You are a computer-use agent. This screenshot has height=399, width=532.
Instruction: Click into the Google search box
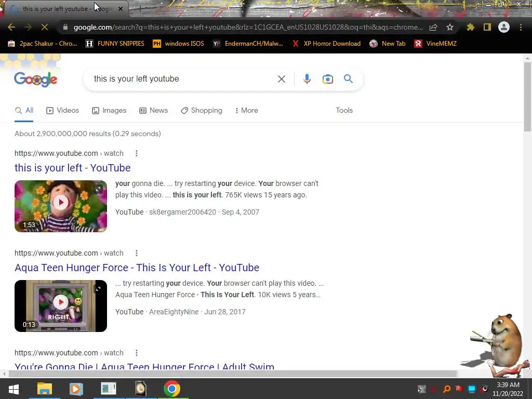[x=183, y=79]
